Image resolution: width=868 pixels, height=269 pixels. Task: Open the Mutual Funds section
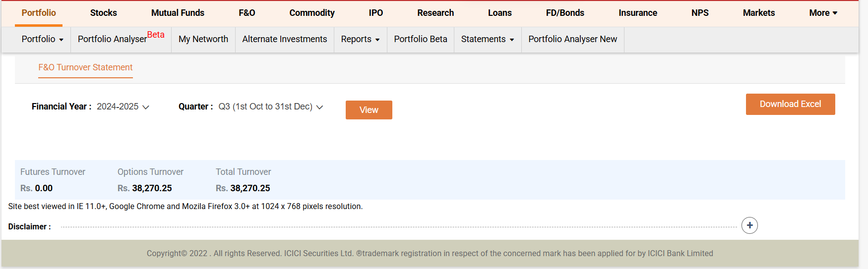point(178,13)
